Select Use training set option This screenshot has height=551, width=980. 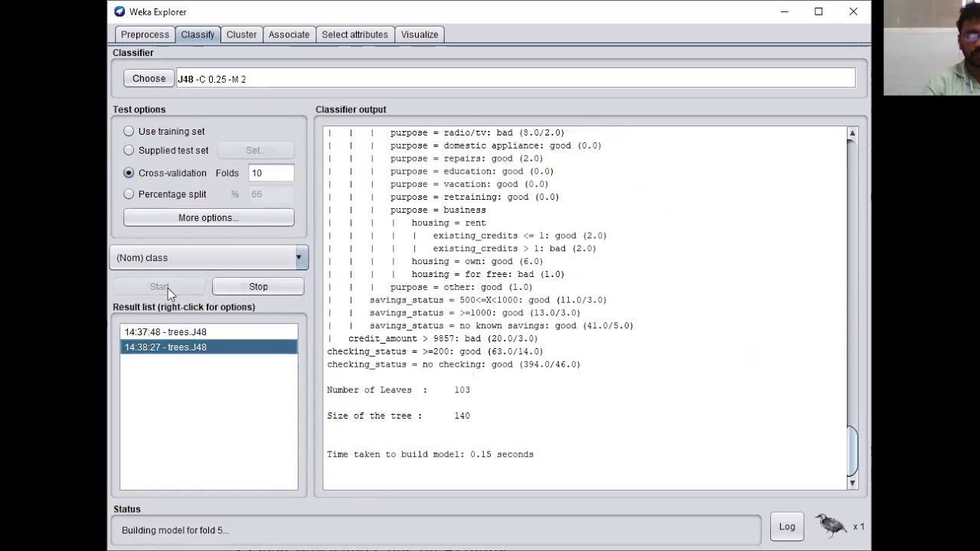(129, 132)
